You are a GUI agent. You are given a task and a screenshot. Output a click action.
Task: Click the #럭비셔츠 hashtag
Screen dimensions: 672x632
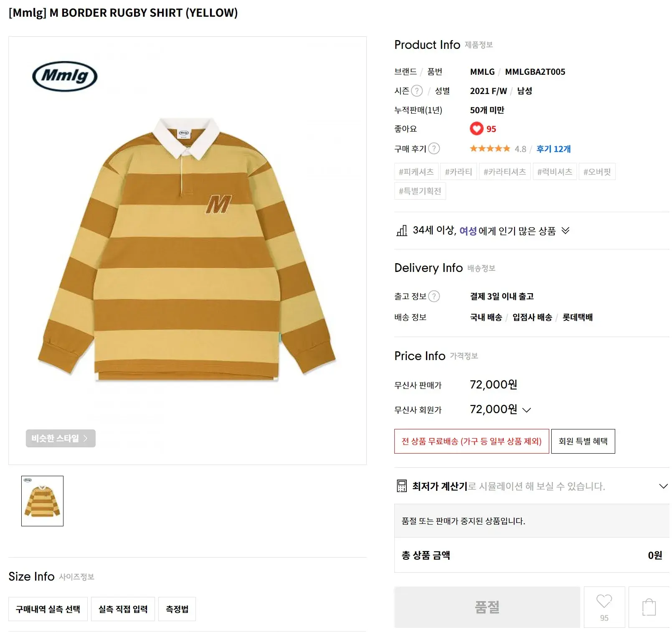(x=555, y=172)
